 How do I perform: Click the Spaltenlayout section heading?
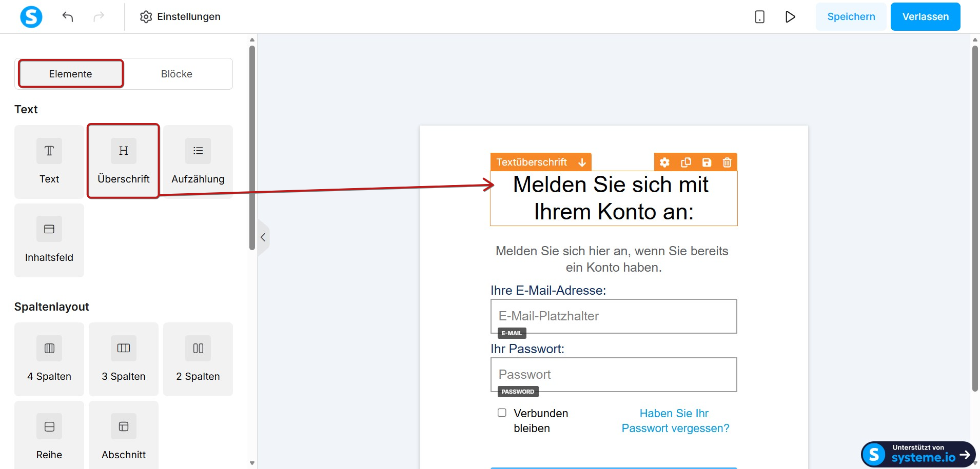52,307
